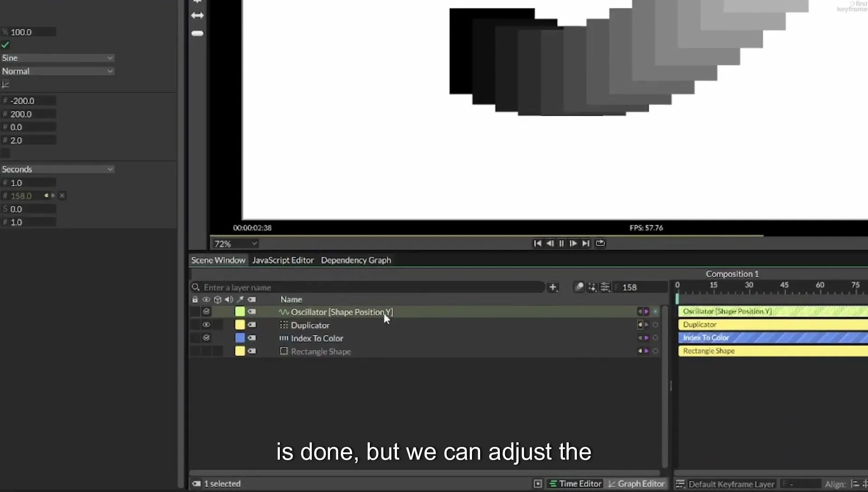Toggle enable check for Oscillator layer
Viewport: 868px width, 492px height.
[206, 312]
